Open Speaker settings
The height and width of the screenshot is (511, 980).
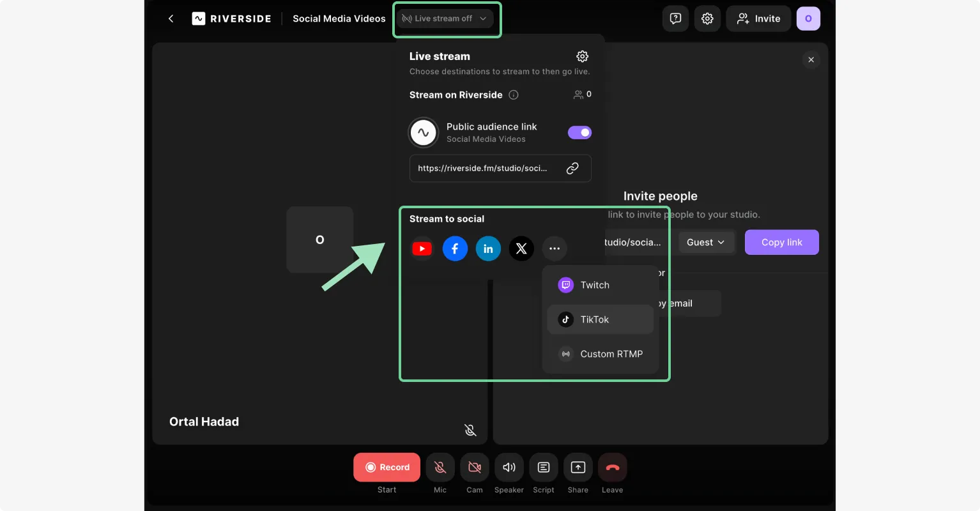coord(509,467)
